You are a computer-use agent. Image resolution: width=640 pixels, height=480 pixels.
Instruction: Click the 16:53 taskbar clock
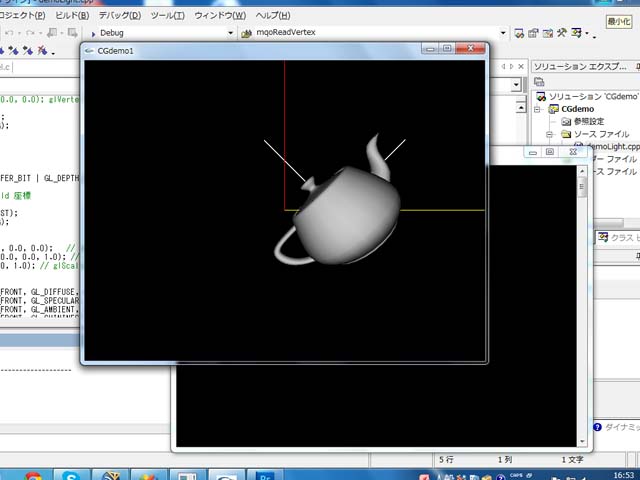624,475
